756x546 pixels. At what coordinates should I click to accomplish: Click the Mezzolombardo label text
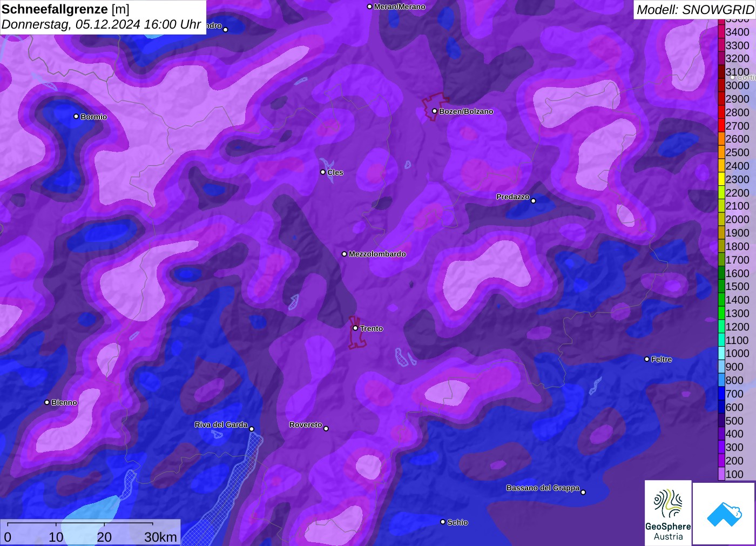point(377,254)
